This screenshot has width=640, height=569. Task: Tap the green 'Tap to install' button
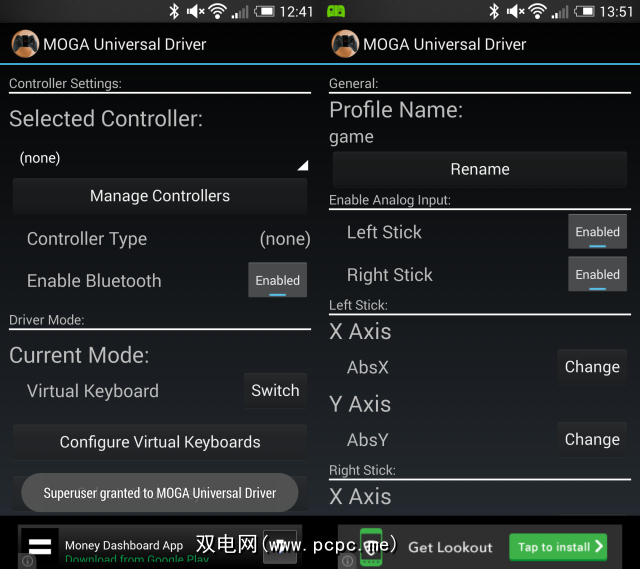coord(560,546)
